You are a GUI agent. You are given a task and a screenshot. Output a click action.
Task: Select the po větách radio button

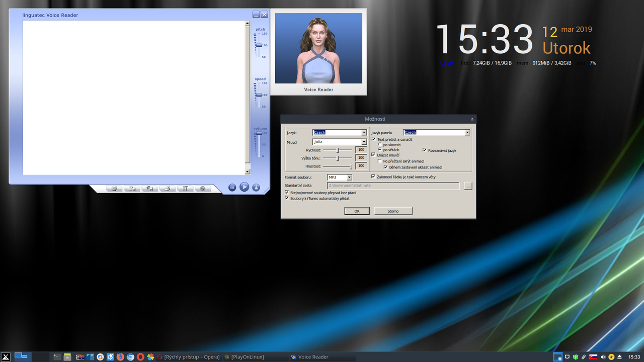click(380, 150)
